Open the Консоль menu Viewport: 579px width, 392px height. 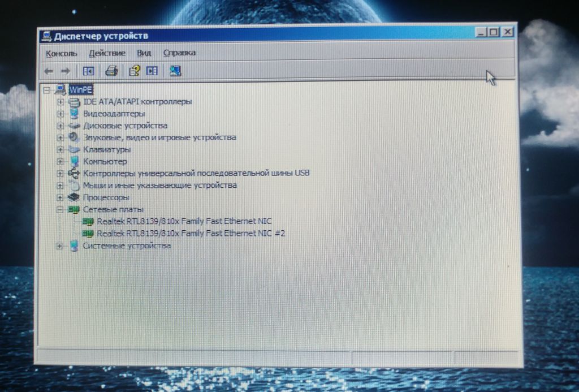point(61,54)
